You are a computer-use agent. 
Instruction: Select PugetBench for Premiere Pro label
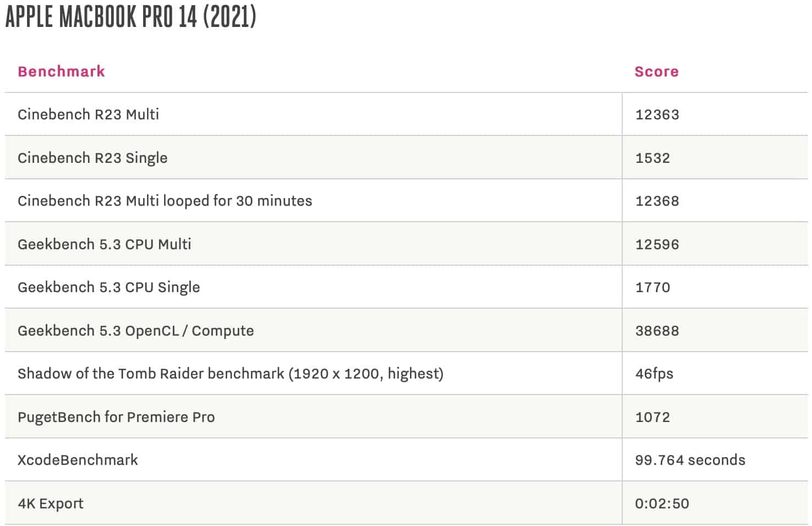[116, 417]
